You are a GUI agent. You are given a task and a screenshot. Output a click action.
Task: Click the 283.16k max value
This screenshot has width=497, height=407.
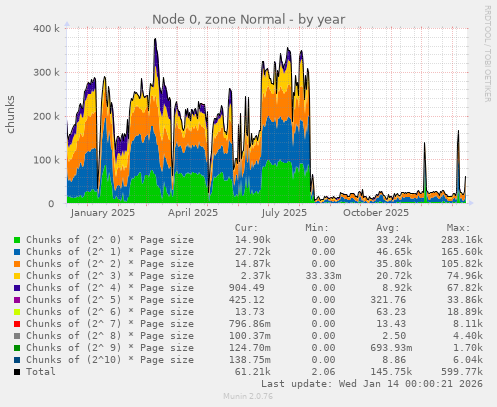tap(462, 240)
